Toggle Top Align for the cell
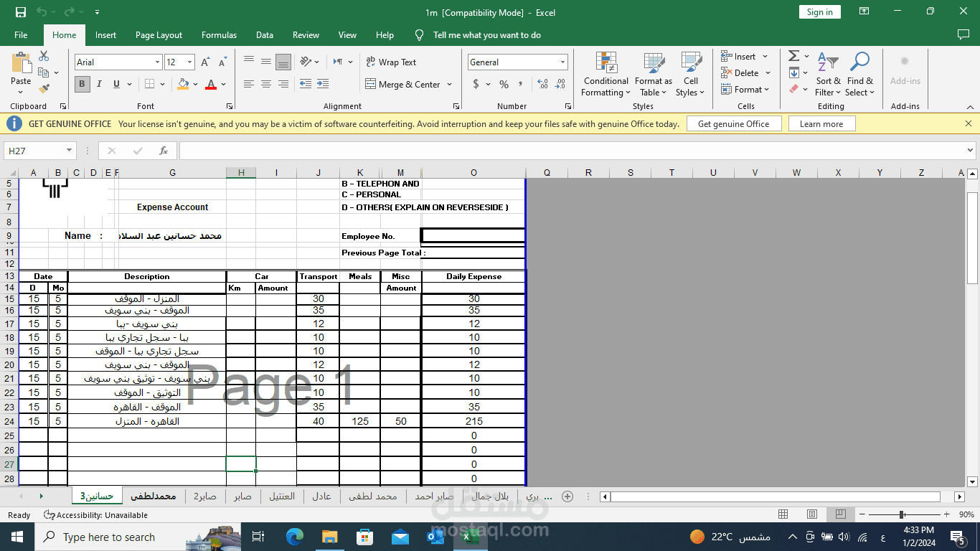The width and height of the screenshot is (980, 551). click(249, 62)
